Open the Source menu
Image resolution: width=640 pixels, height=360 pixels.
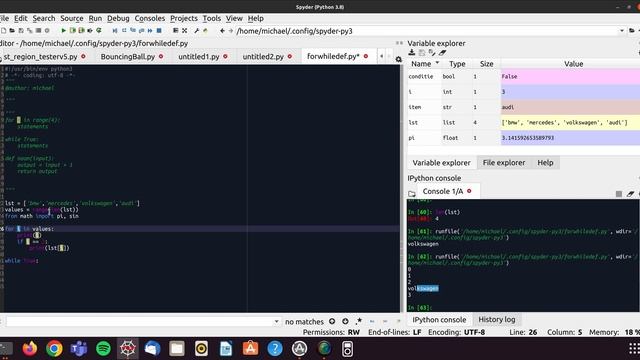[x=72, y=18]
